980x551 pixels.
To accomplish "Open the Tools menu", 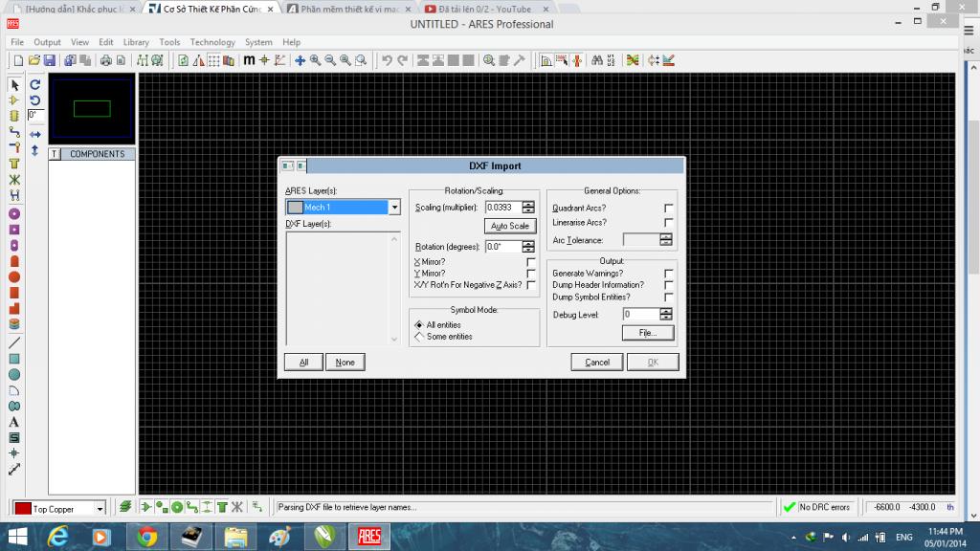I will (169, 42).
